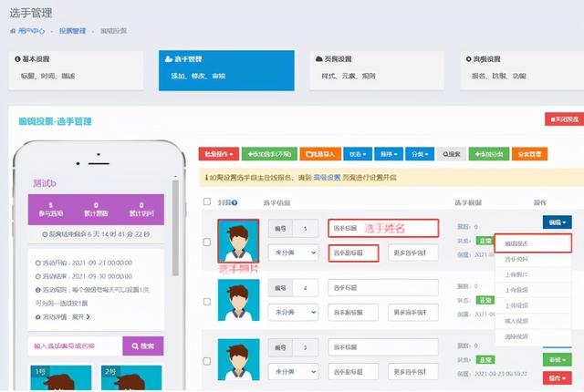Open the blue 编辑 dropdown for contestant 5
This screenshot has width=584, height=392.
click(x=558, y=222)
